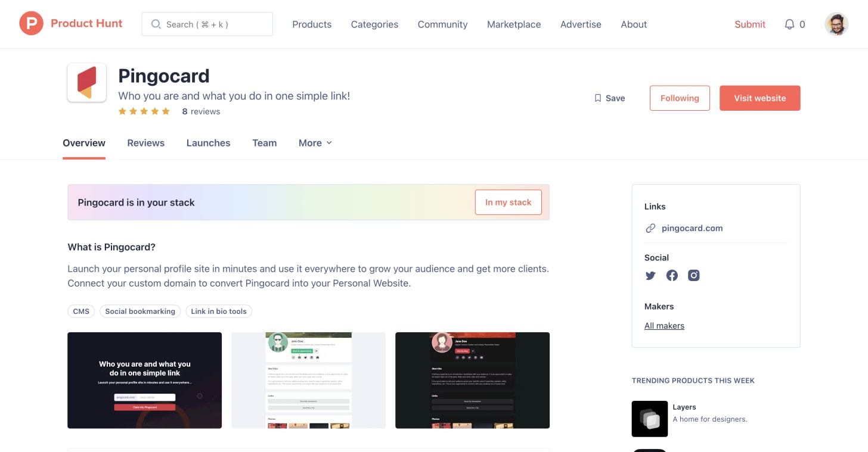Open the notifications bell
This screenshot has width=868, height=452.
coord(790,24)
